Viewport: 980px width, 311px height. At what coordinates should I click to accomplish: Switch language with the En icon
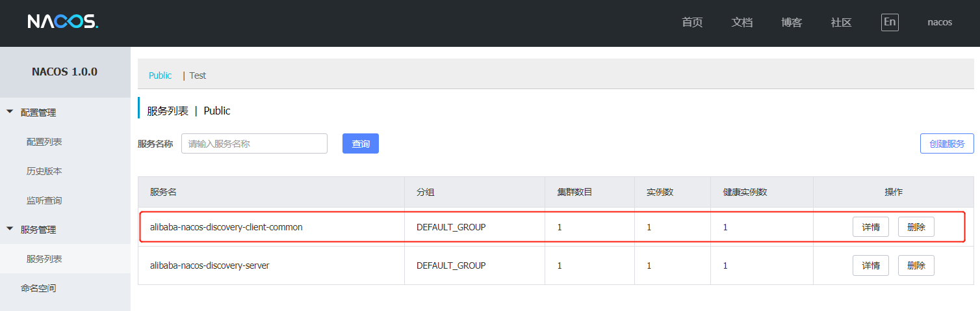pos(890,22)
